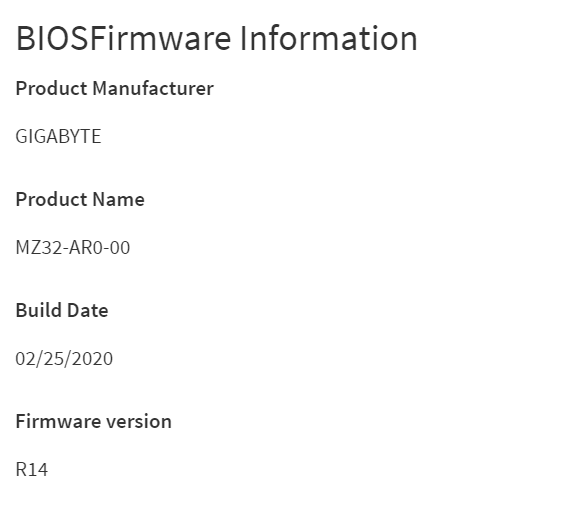Image resolution: width=561 pixels, height=505 pixels.
Task: Click the 02/25/2020 build date value
Action: [x=64, y=358]
